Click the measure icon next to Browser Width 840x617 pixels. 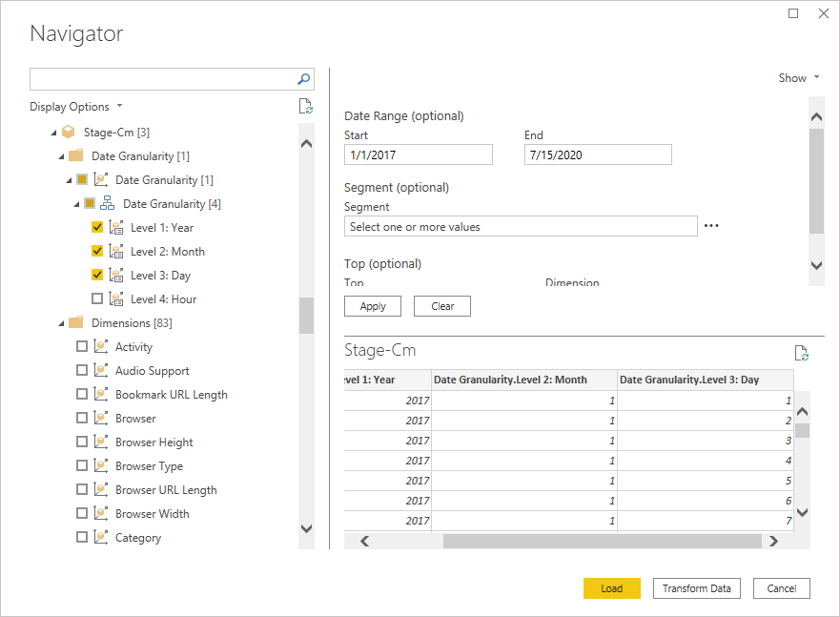tap(101, 513)
